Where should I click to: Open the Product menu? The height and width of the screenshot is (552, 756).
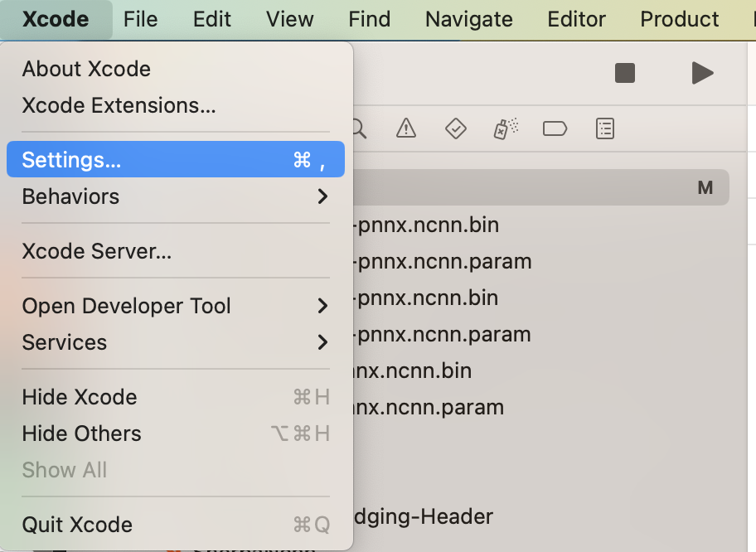(x=680, y=19)
